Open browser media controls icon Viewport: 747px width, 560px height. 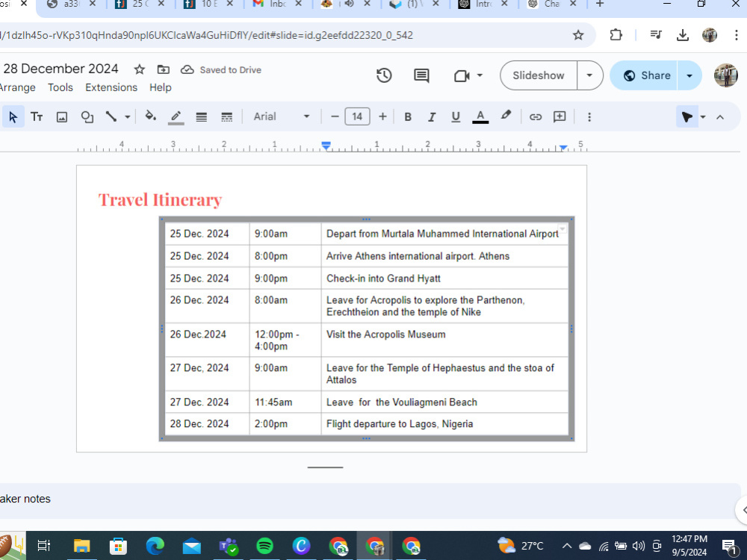tap(656, 34)
